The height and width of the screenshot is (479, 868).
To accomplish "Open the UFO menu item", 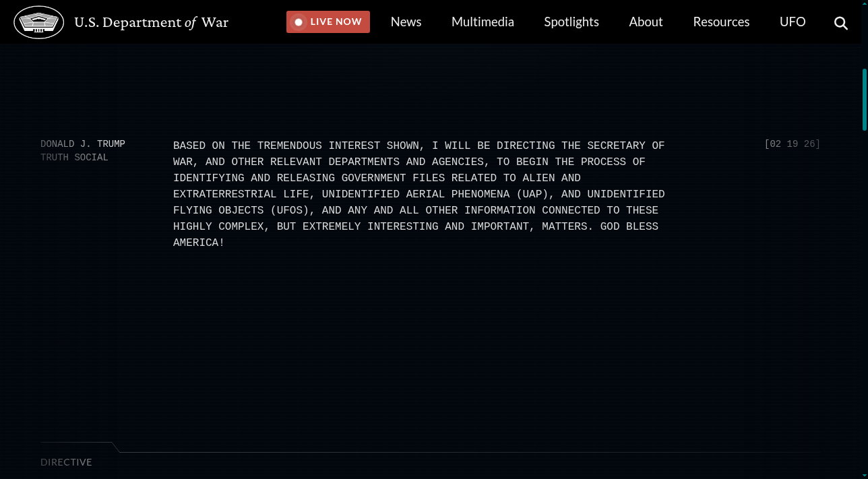I will (793, 22).
